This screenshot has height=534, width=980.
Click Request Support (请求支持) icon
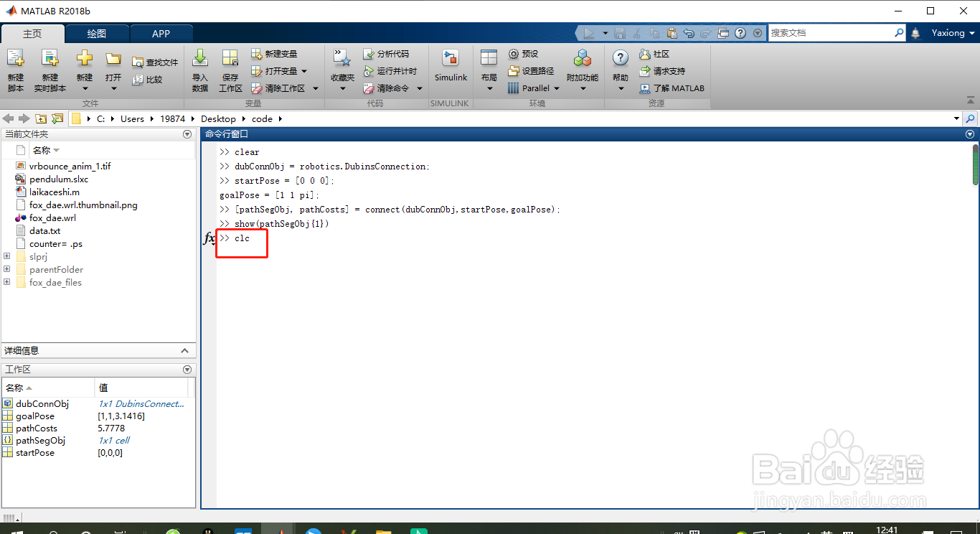pyautogui.click(x=644, y=71)
